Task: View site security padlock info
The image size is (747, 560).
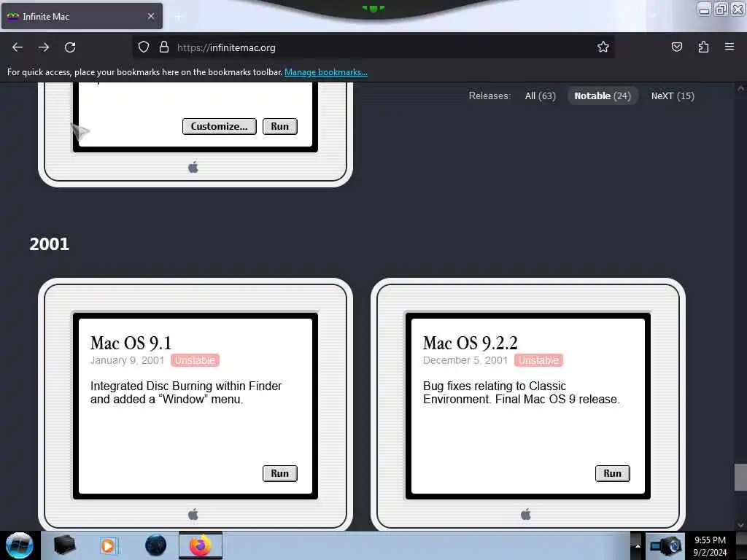Action: [164, 47]
